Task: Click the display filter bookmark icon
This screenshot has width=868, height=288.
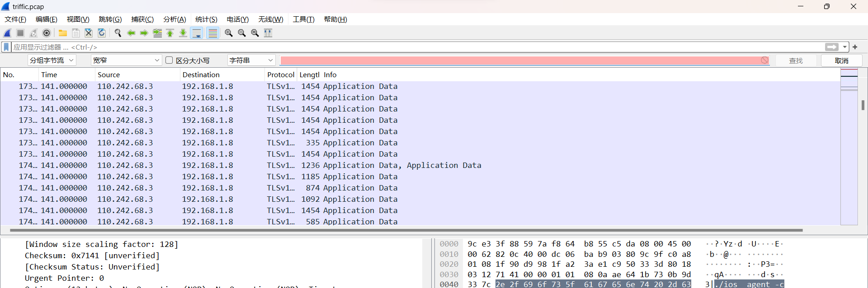Action: pyautogui.click(x=6, y=47)
